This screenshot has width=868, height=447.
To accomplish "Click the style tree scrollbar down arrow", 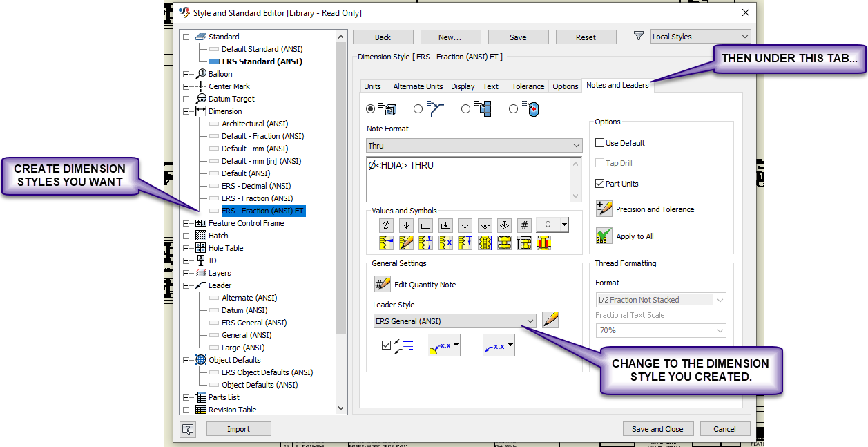I will 340,408.
